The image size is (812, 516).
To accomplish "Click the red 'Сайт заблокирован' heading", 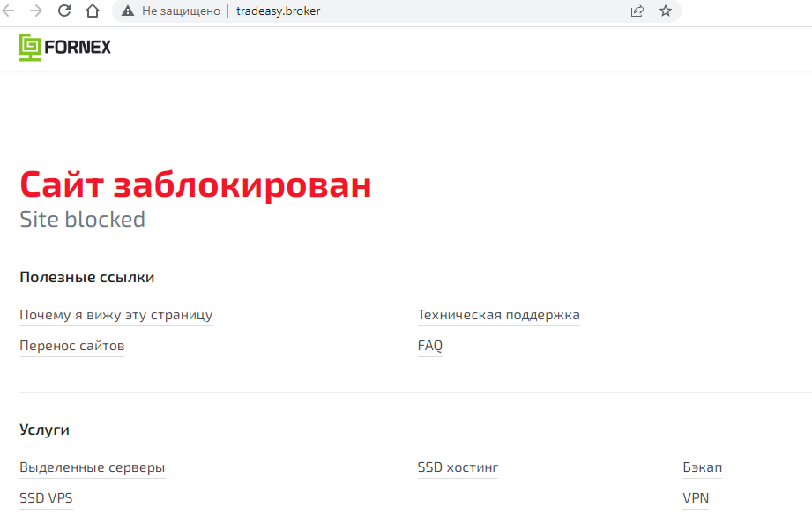I will click(x=196, y=185).
